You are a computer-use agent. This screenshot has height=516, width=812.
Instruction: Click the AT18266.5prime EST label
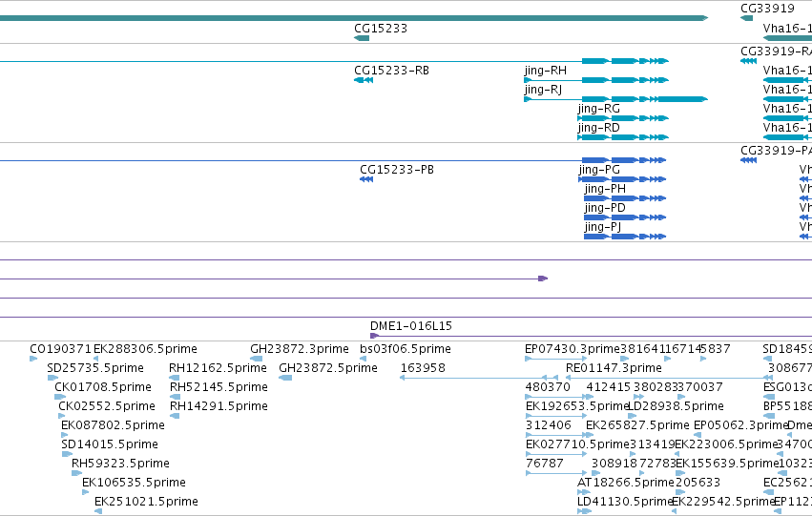click(626, 483)
